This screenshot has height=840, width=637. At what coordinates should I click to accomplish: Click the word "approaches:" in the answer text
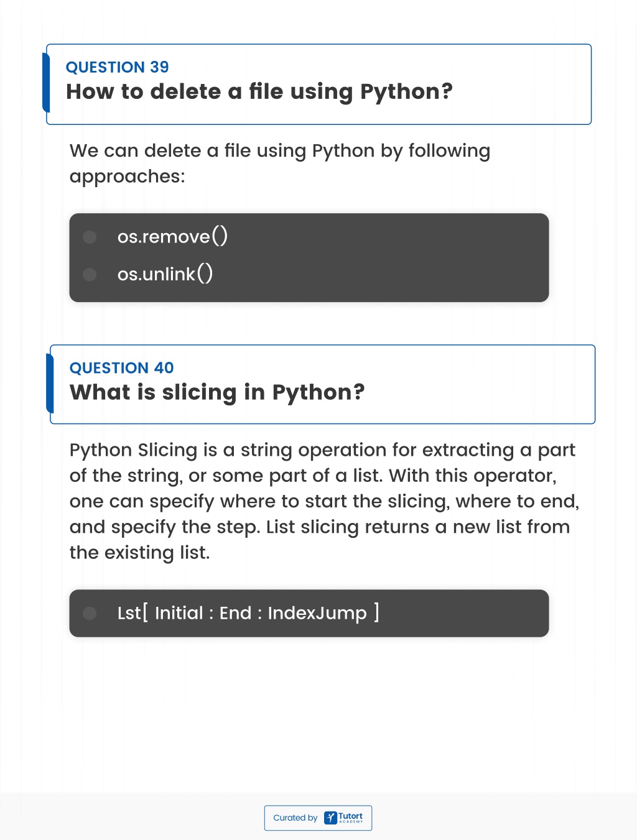tap(128, 177)
